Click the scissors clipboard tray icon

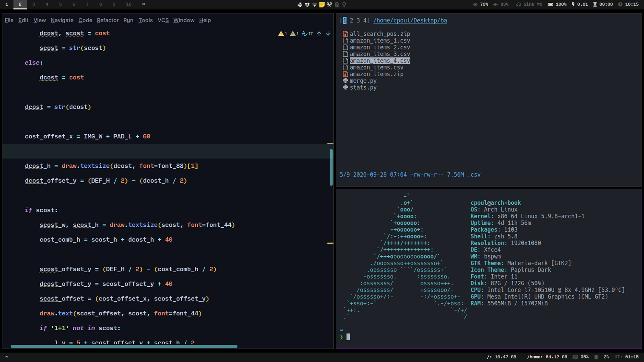[329, 4]
